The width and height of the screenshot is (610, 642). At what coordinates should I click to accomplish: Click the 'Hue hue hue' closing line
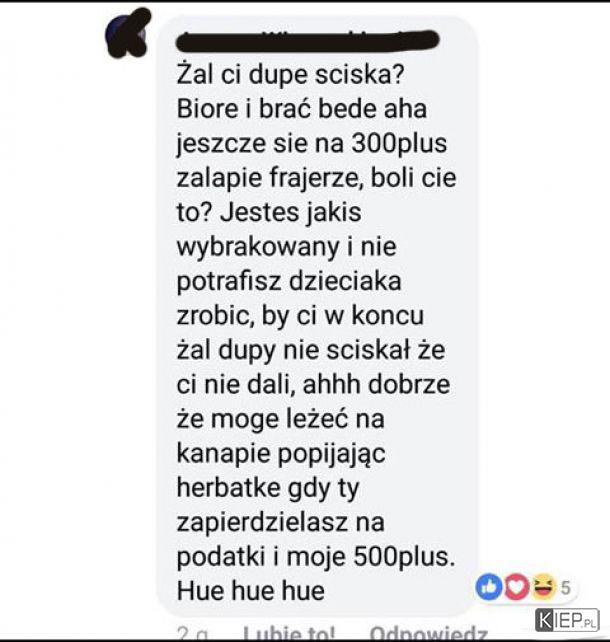pyautogui.click(x=251, y=591)
